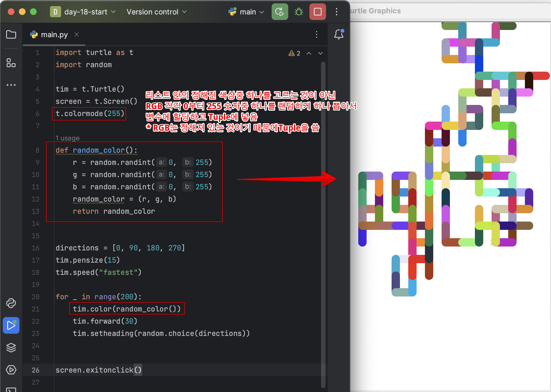Open the Terminal tool window icon
Screen dimensions: 551x392
click(x=11, y=390)
